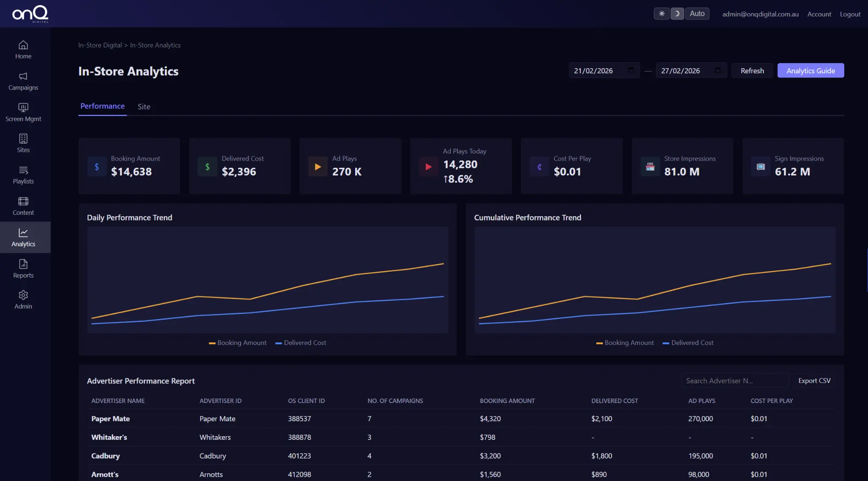Switch to the Site tab
The image size is (868, 481).
tap(144, 107)
